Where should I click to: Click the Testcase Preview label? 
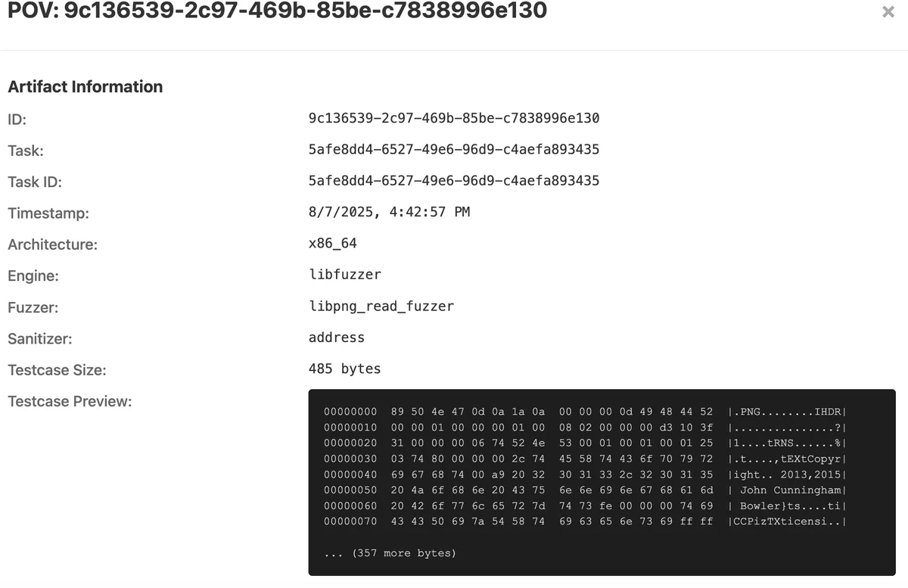70,401
